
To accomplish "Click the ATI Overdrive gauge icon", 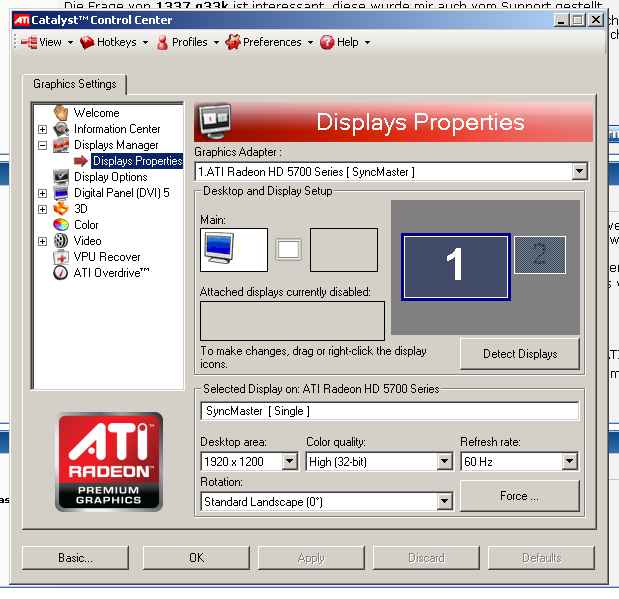I will [x=60, y=273].
